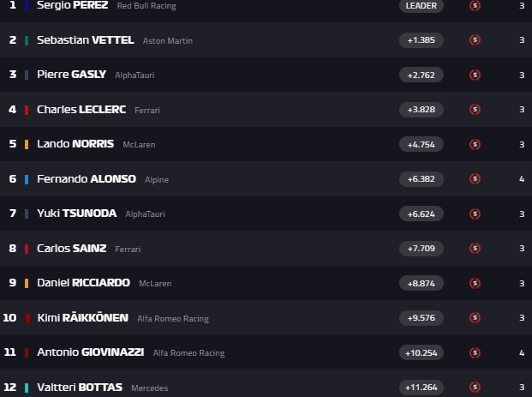Click the +1.385 gap badge
Image resolution: width=532 pixels, height=397 pixels.
(421, 40)
